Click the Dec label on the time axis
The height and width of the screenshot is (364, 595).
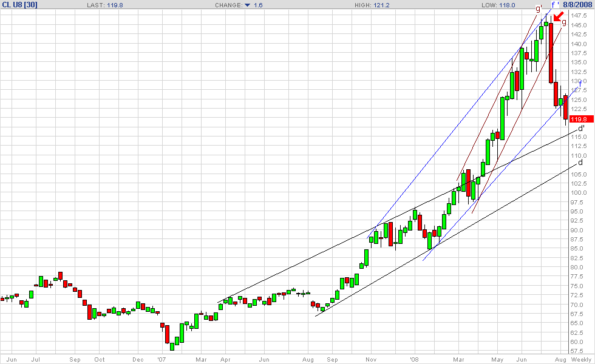tap(138, 359)
